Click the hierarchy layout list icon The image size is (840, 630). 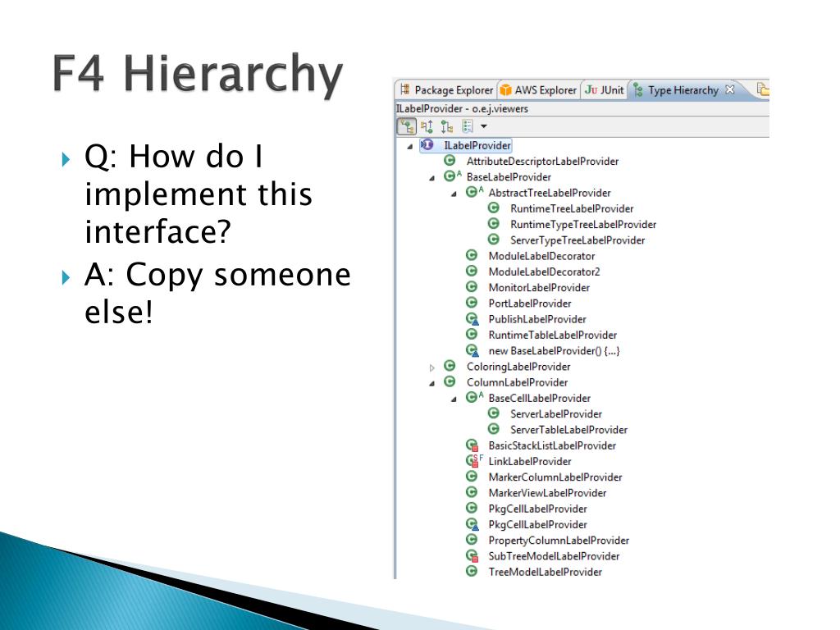coord(468,126)
